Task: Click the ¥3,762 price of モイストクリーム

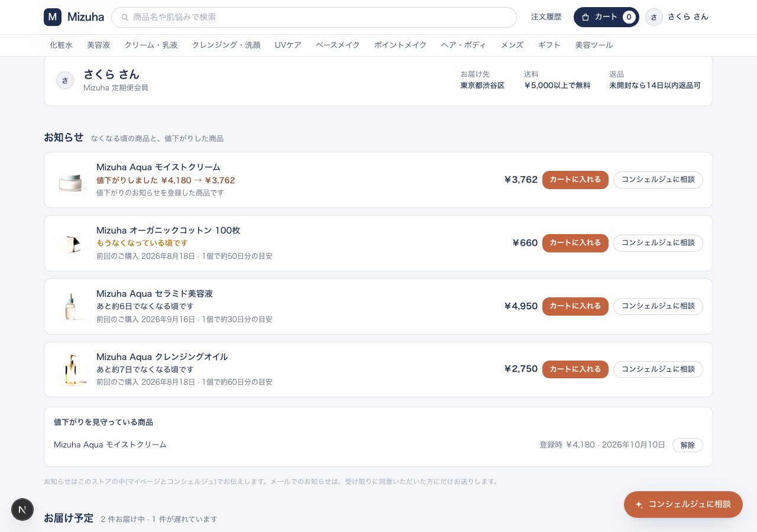Action: [520, 180]
